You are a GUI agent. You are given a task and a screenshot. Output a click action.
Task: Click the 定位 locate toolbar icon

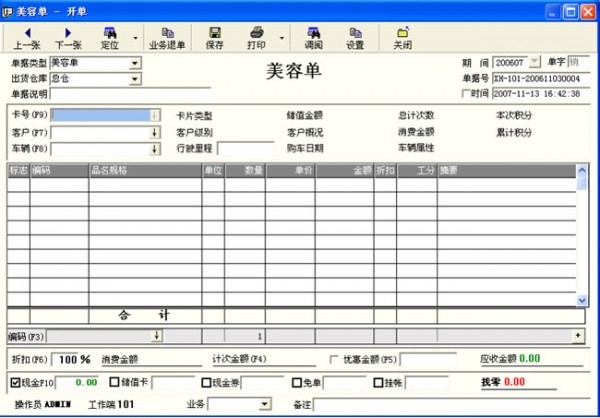[110, 38]
